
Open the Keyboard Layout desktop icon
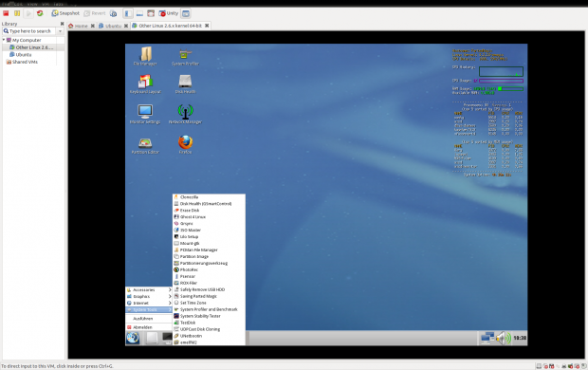pyautogui.click(x=145, y=84)
